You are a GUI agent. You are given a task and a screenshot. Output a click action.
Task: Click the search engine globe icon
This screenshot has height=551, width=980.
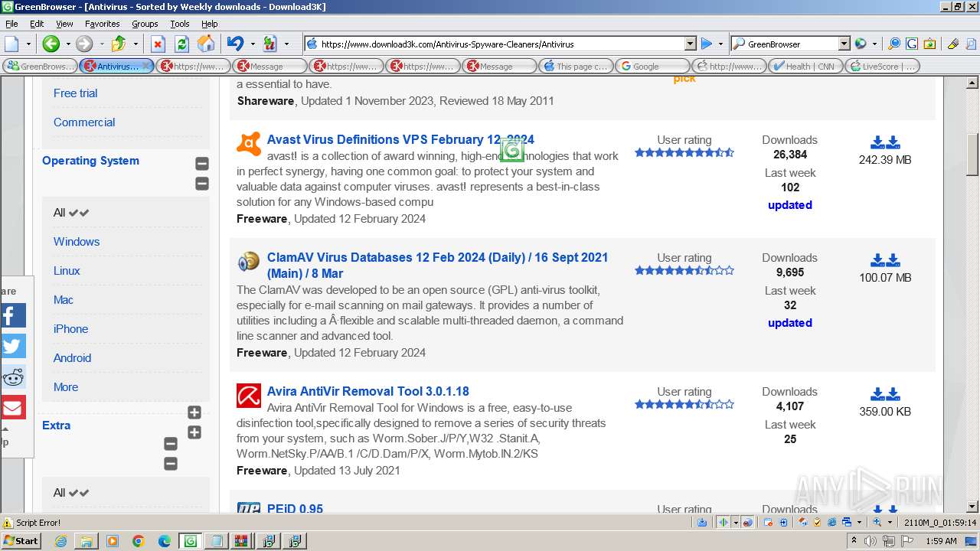861,44
